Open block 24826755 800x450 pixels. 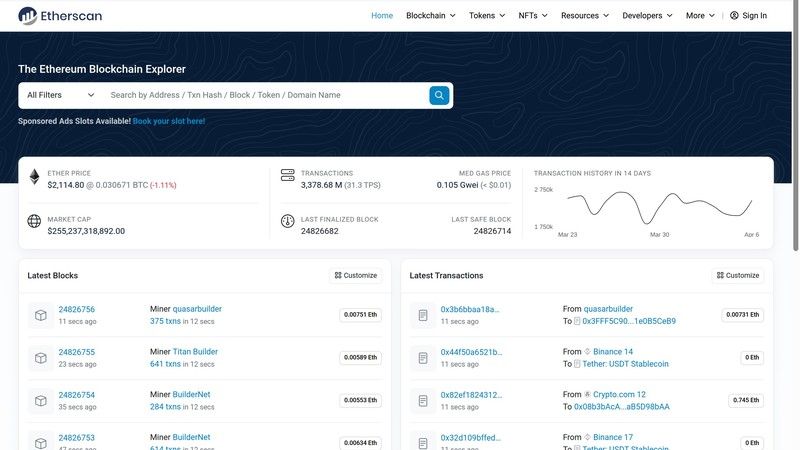click(x=77, y=352)
